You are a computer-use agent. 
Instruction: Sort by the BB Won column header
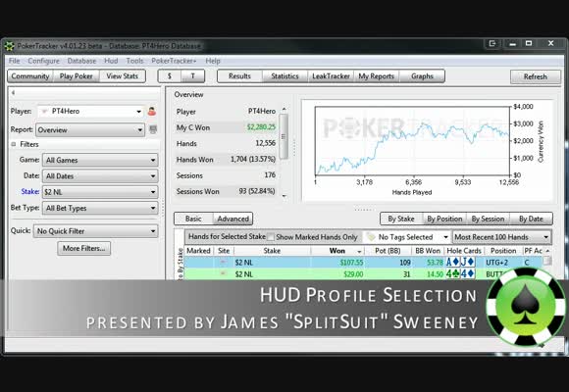[x=428, y=251]
